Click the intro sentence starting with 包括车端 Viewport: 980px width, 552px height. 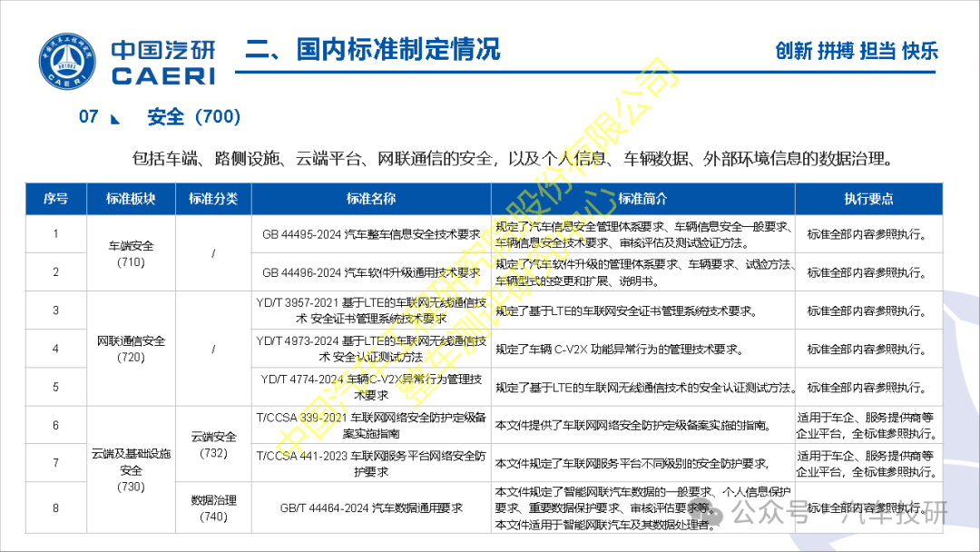pos(512,159)
